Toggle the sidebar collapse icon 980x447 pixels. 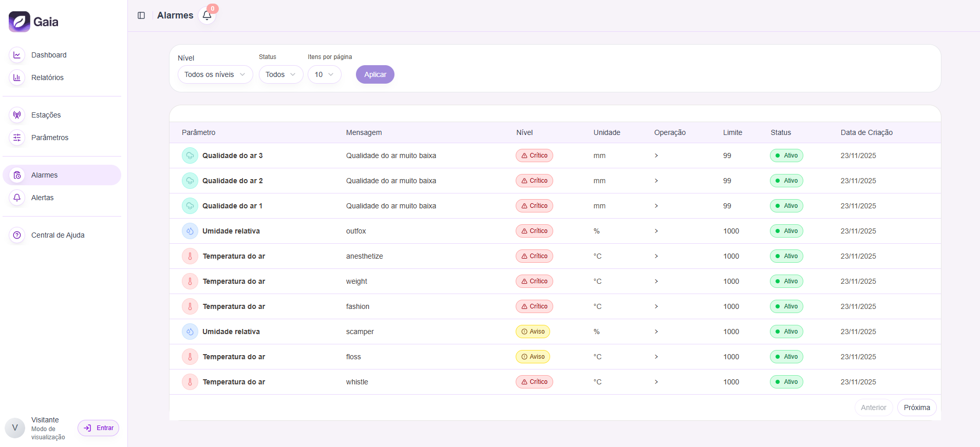point(141,15)
